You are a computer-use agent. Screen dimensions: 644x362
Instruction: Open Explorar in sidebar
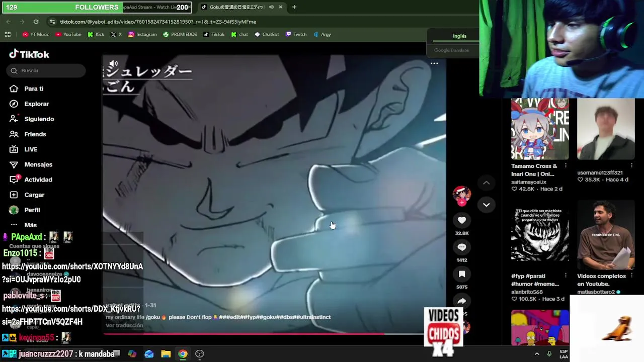point(36,104)
